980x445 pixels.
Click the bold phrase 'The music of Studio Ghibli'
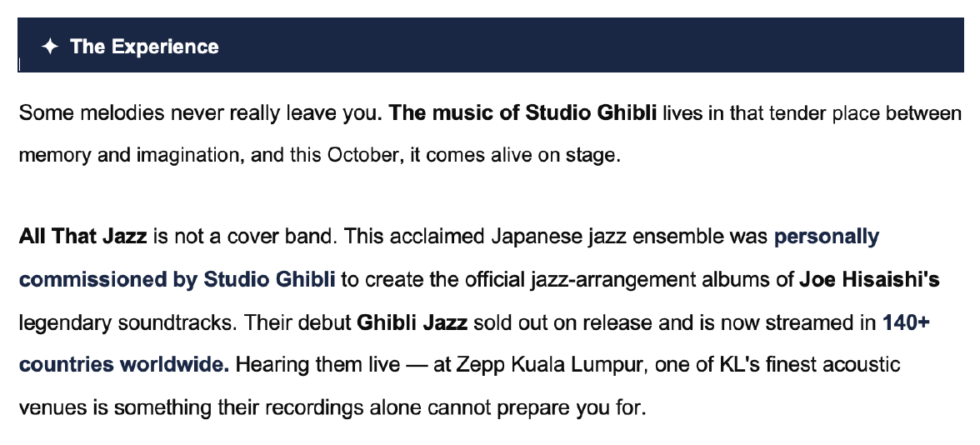click(522, 112)
